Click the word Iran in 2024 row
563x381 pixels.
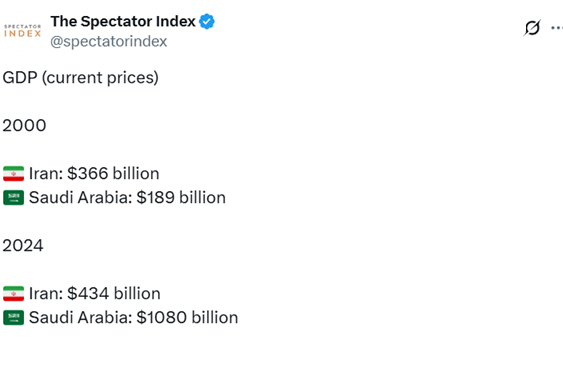click(x=46, y=293)
